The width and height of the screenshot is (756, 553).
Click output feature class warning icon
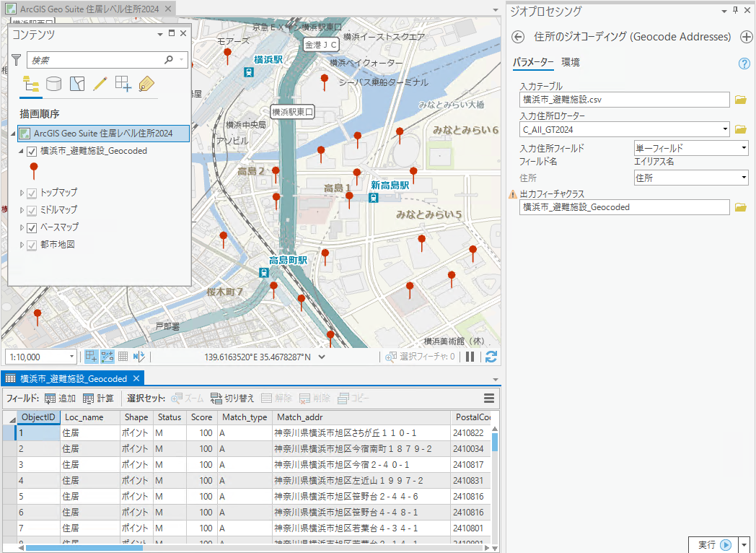click(513, 194)
